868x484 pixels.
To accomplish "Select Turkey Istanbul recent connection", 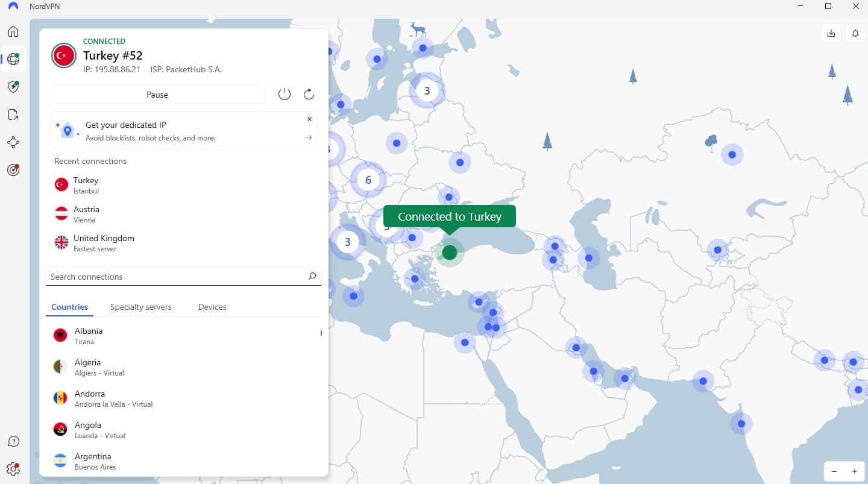I will 184,185.
